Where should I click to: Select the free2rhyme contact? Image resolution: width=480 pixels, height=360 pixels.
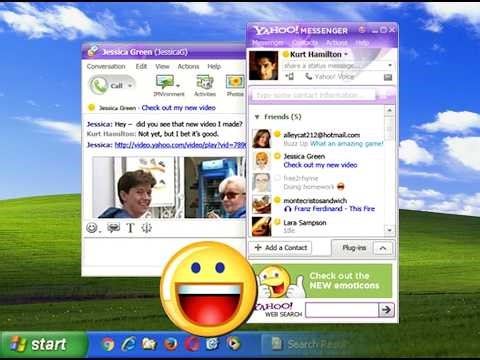(x=301, y=178)
